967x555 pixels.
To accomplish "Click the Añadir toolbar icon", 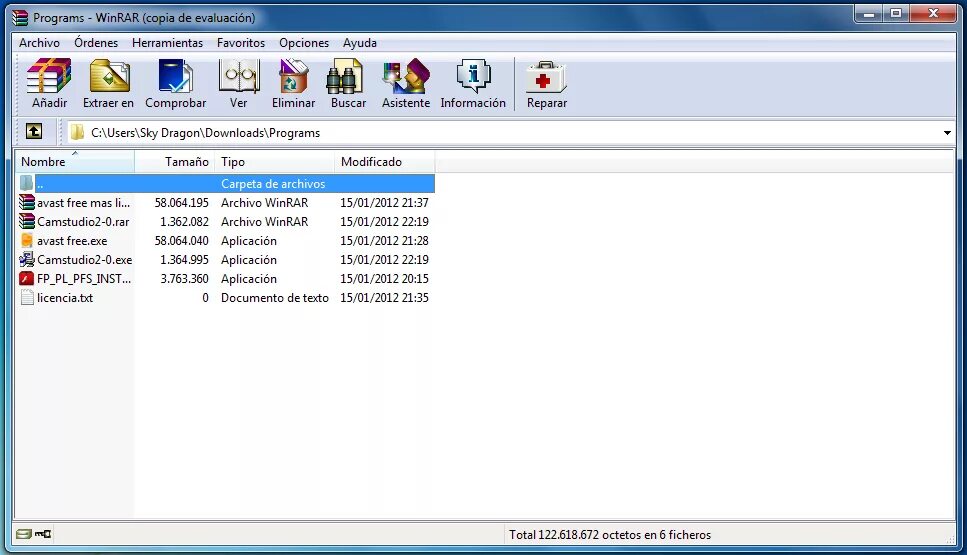I will [49, 76].
